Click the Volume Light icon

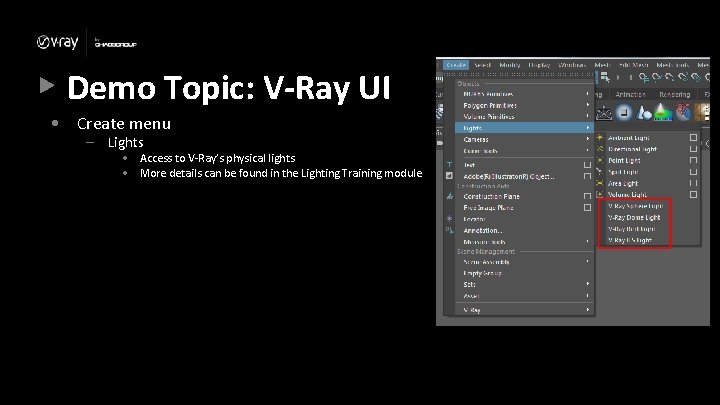[600, 195]
